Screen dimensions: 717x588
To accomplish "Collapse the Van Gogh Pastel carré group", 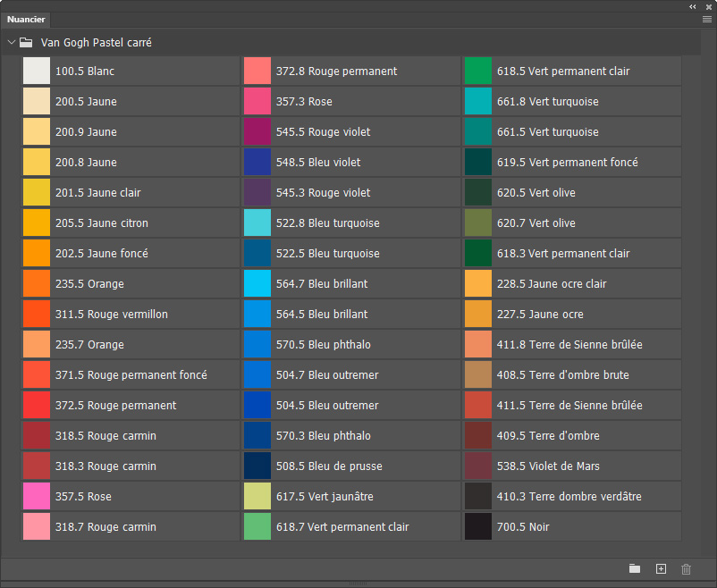I will 12,43.
